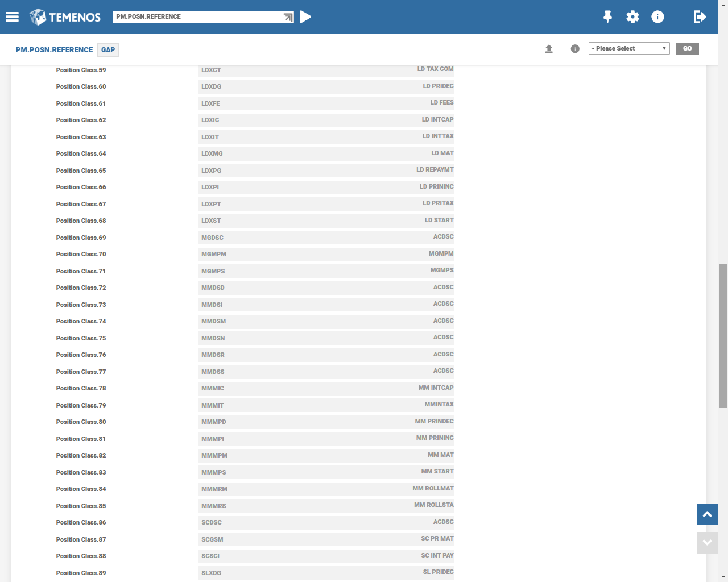This screenshot has height=582, width=728.
Task: Select Position Class.70 MGMPM field
Action: tap(326, 254)
